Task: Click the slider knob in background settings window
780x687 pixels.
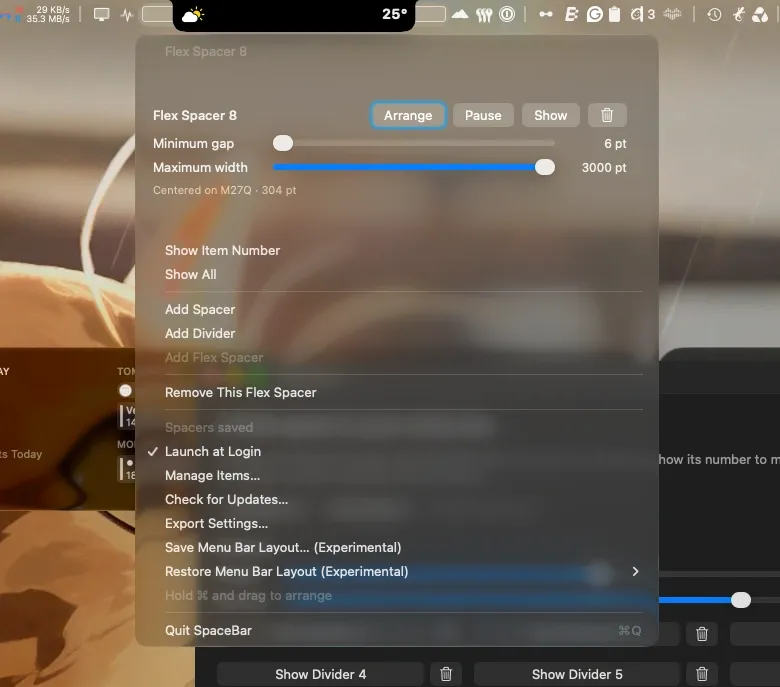Action: (741, 600)
